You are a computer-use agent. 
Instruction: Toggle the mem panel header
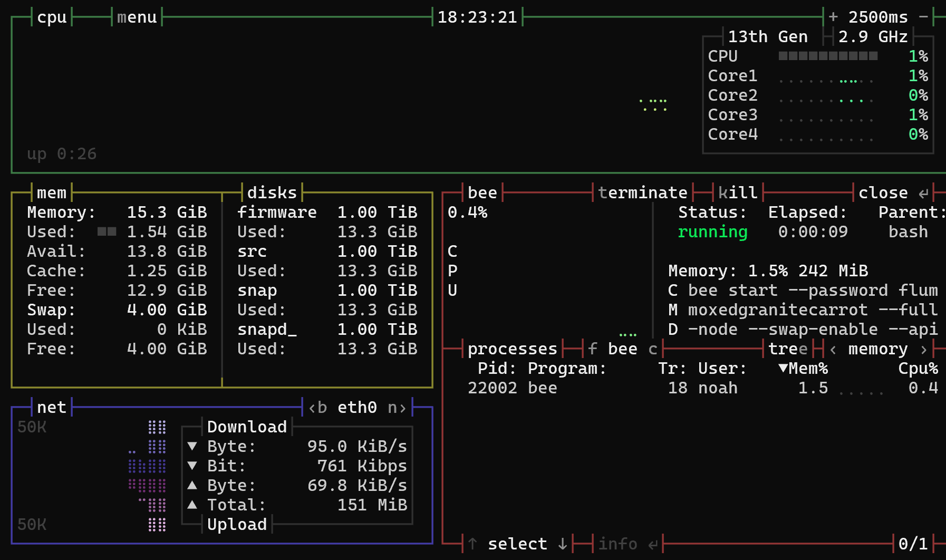(52, 193)
